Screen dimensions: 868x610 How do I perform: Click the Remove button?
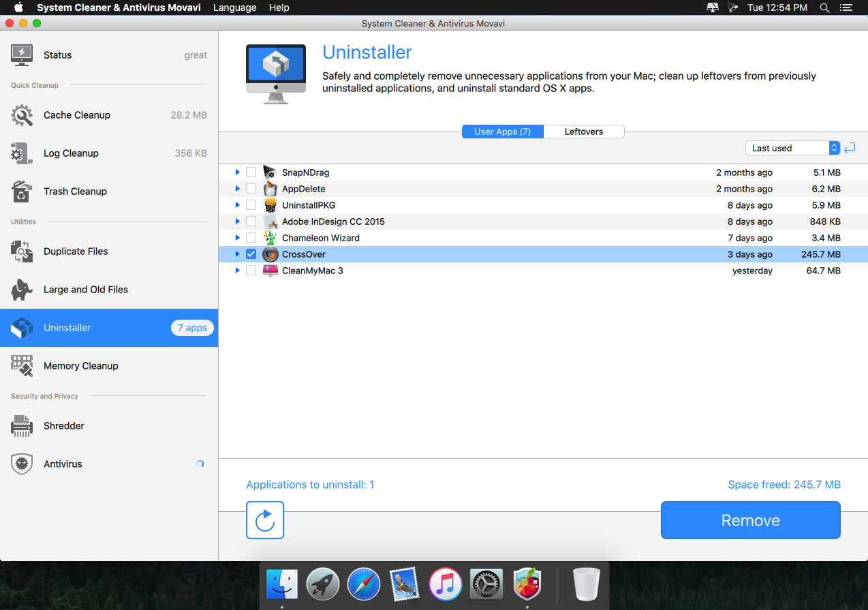[x=751, y=520]
